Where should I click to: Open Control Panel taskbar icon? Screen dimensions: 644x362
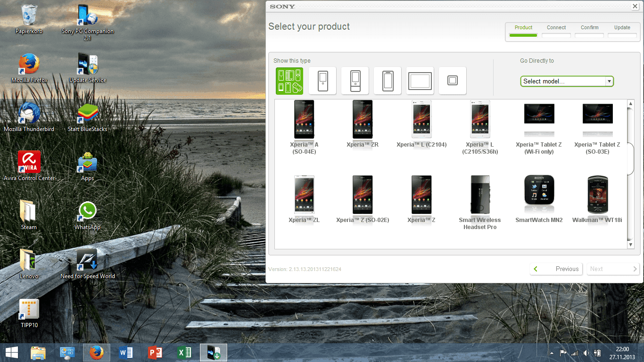click(67, 353)
